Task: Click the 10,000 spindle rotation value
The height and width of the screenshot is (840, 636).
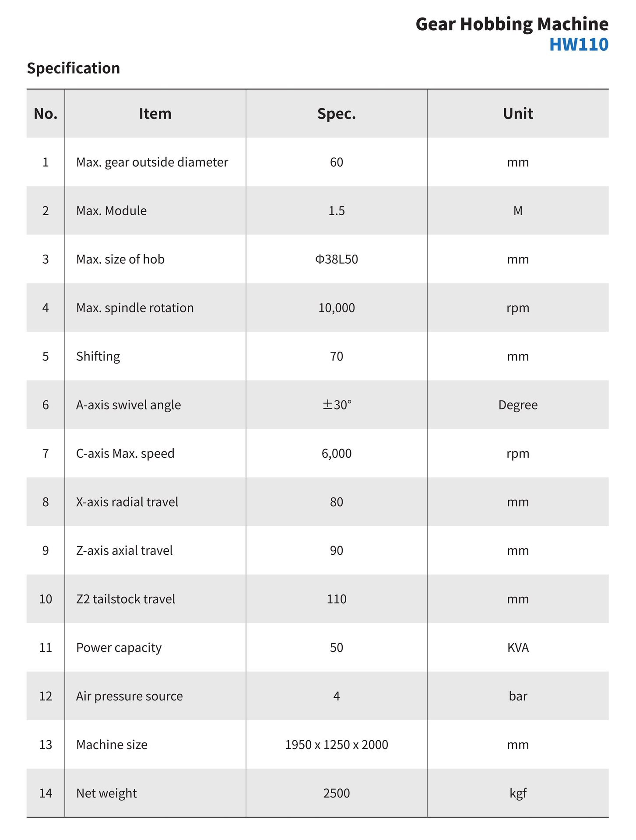Action: 336,308
